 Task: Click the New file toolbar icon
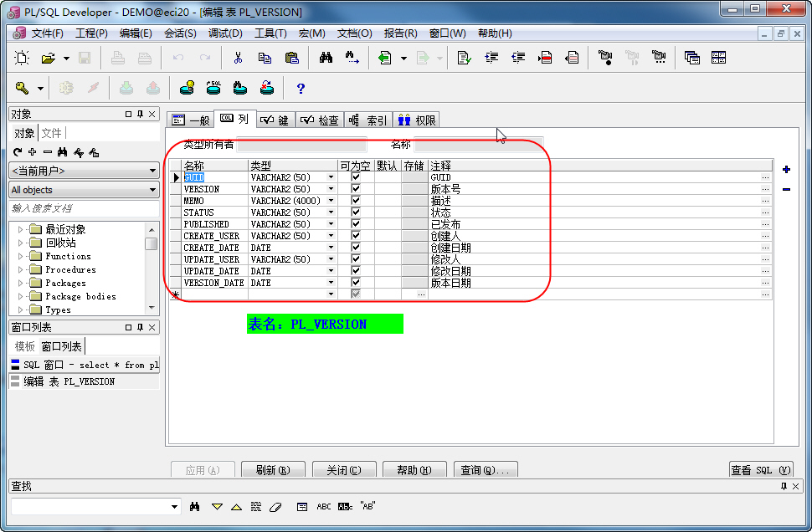click(22, 58)
